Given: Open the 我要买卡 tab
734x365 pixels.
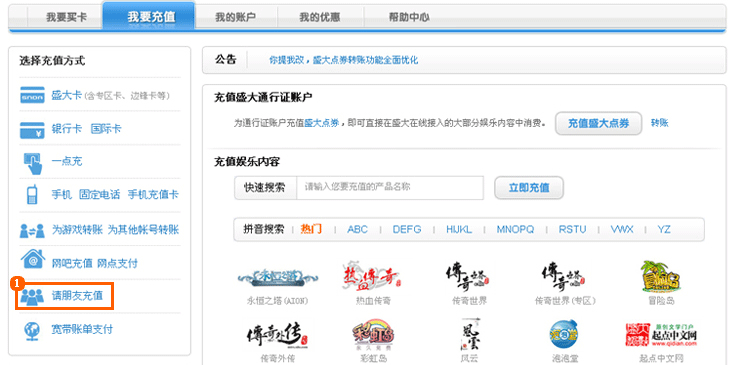Looking at the screenshot, I should [x=66, y=18].
